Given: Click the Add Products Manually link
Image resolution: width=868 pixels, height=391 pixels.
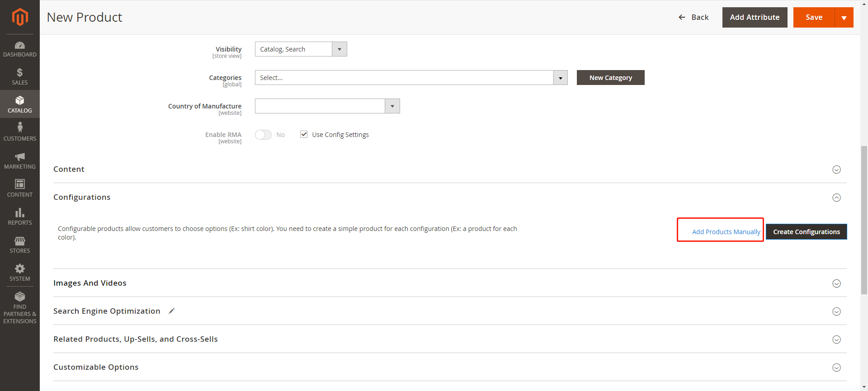Looking at the screenshot, I should pyautogui.click(x=726, y=232).
